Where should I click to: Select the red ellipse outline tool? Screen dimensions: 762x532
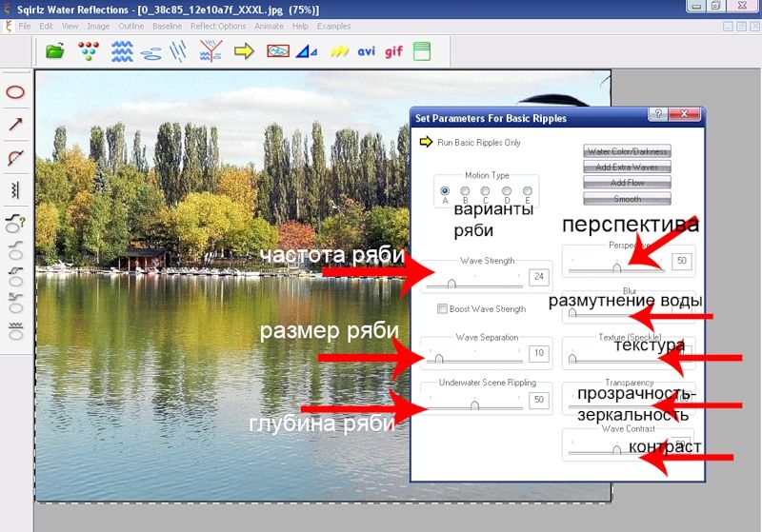(15, 92)
